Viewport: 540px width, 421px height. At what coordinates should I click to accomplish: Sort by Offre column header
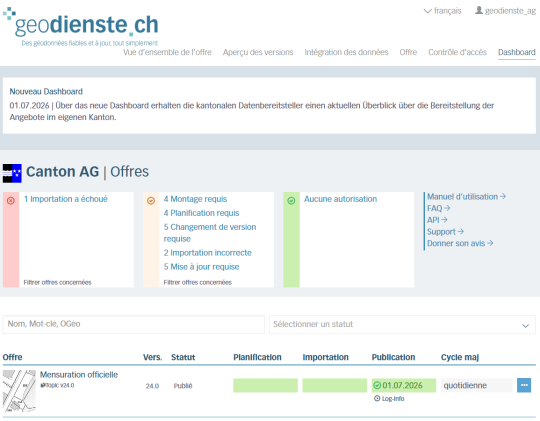(12, 357)
